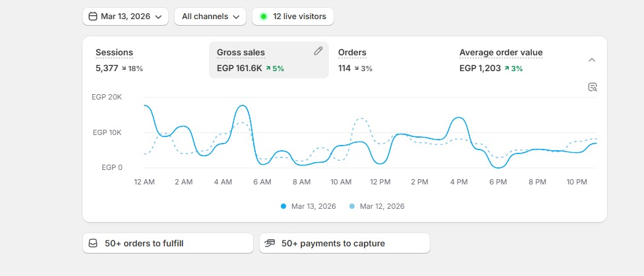Open 50+ orders to fulfill
The height and width of the screenshot is (276, 644).
[x=168, y=243]
